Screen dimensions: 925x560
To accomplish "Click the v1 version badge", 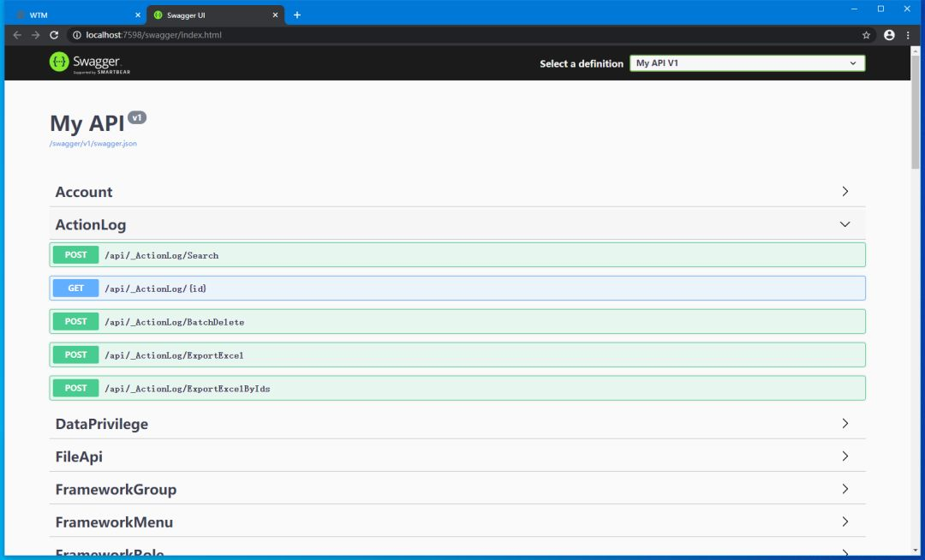I will pos(137,117).
